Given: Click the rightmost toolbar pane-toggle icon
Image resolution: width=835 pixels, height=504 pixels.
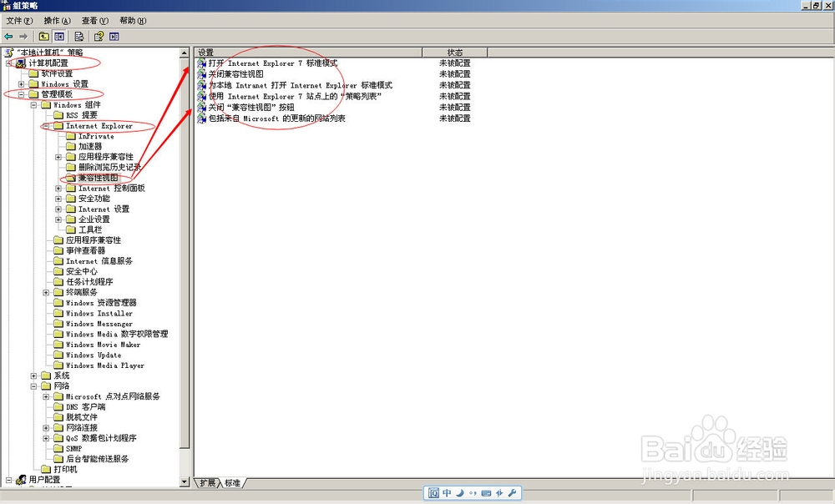Looking at the screenshot, I should pos(114,36).
